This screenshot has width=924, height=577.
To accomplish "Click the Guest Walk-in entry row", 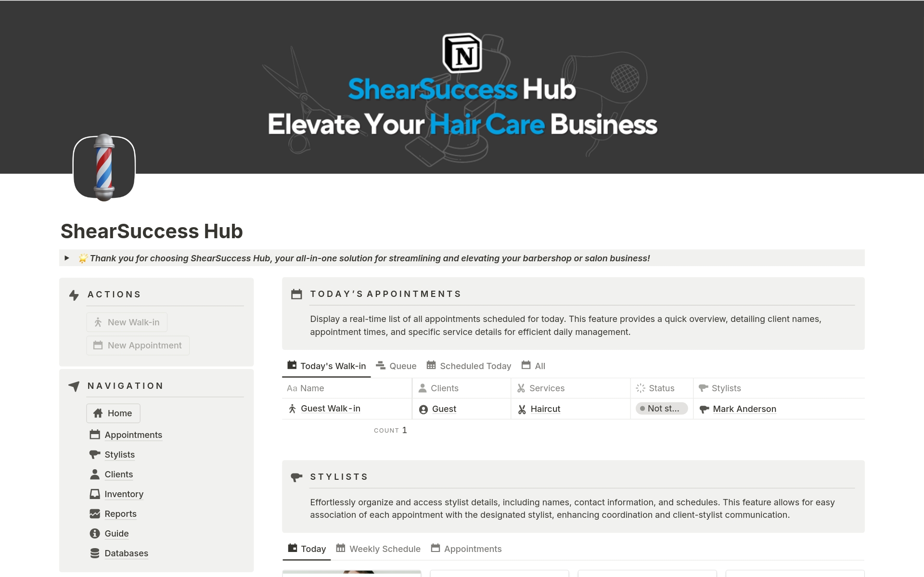I will (x=330, y=408).
